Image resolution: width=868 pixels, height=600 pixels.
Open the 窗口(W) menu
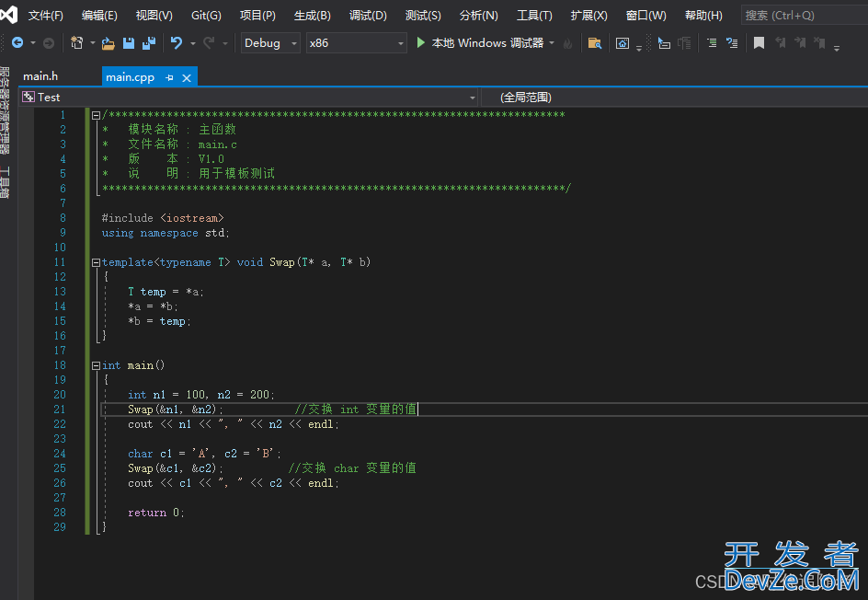646,15
